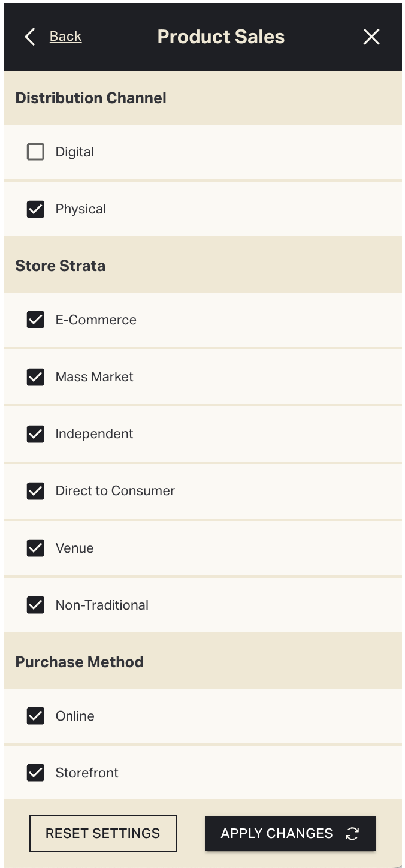Uncheck the Storefront checkbox

[x=35, y=773]
